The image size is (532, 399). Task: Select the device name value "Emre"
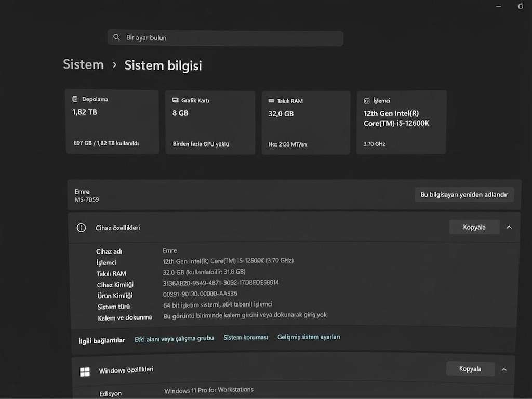point(170,251)
